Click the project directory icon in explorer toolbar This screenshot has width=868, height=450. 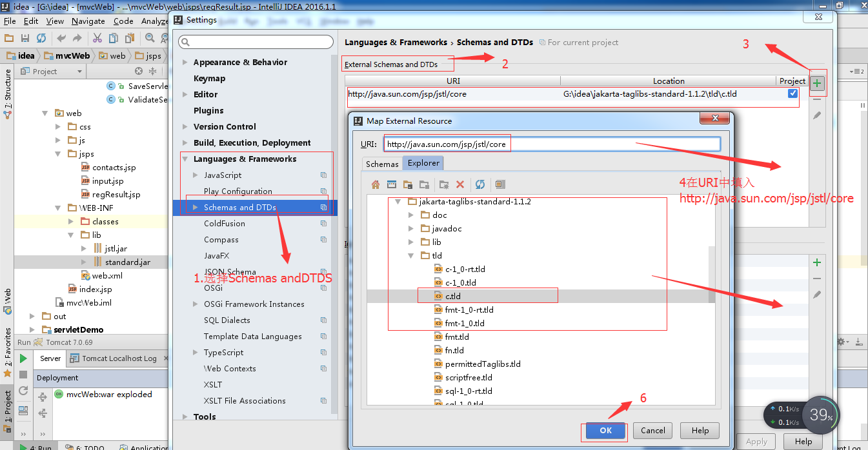coord(392,184)
